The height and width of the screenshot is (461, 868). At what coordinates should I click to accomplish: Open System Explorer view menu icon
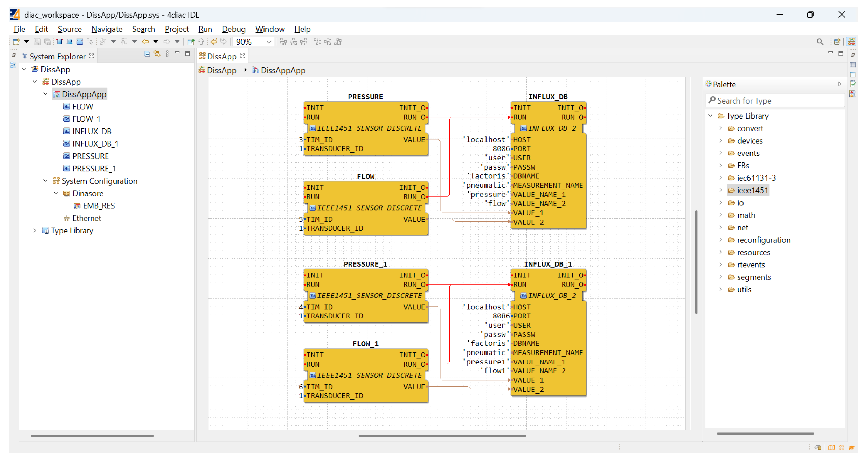pos(168,54)
